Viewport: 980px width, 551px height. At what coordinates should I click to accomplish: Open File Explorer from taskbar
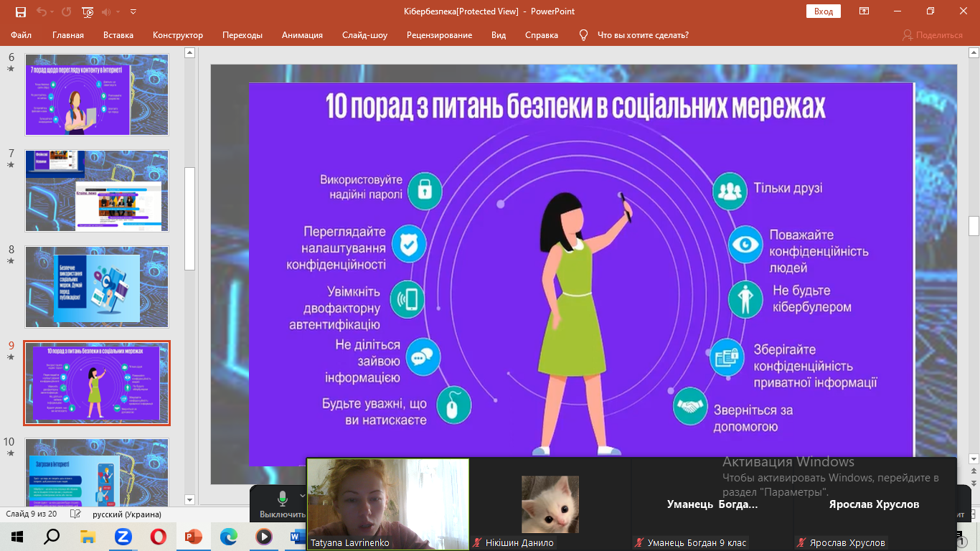pyautogui.click(x=88, y=536)
